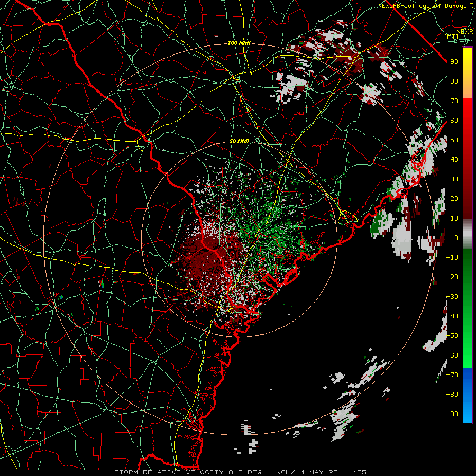Click the [KT] units label
Viewport: 476px width, 476px height.
point(451,36)
